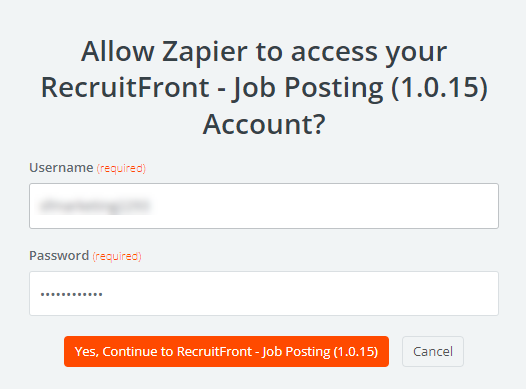Click the Allow Zapier to access heading

(264, 52)
